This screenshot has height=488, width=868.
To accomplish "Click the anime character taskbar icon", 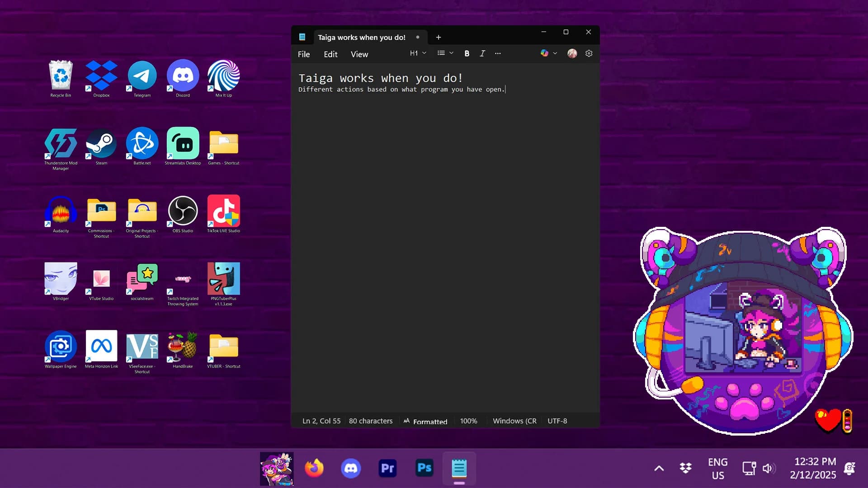I will [x=277, y=469].
